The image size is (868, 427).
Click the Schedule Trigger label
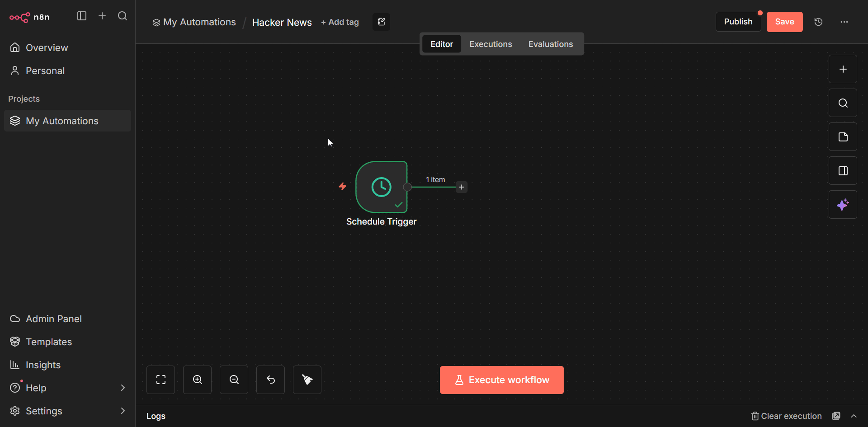point(382,221)
